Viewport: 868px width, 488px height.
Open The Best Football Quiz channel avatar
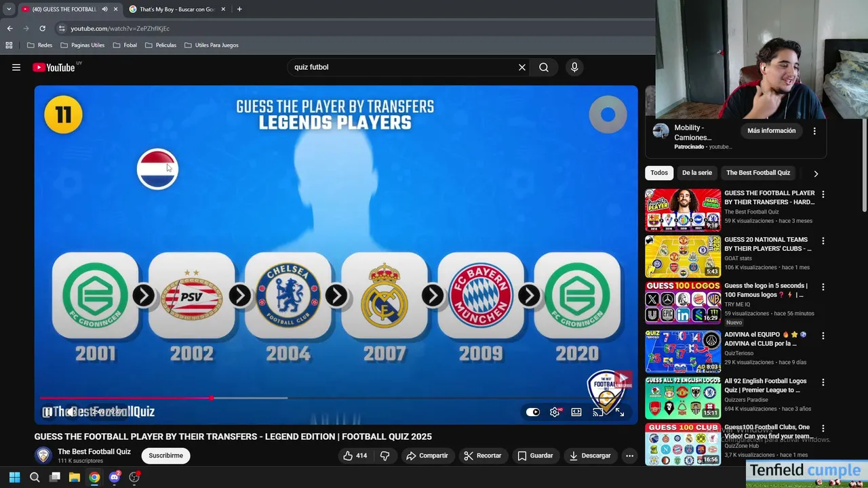pyautogui.click(x=43, y=455)
